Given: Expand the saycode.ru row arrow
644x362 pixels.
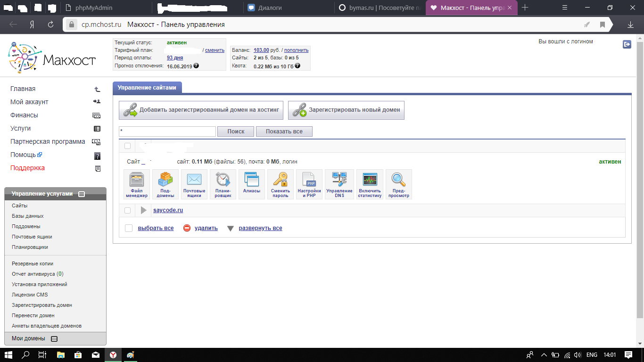Looking at the screenshot, I should pos(144,210).
